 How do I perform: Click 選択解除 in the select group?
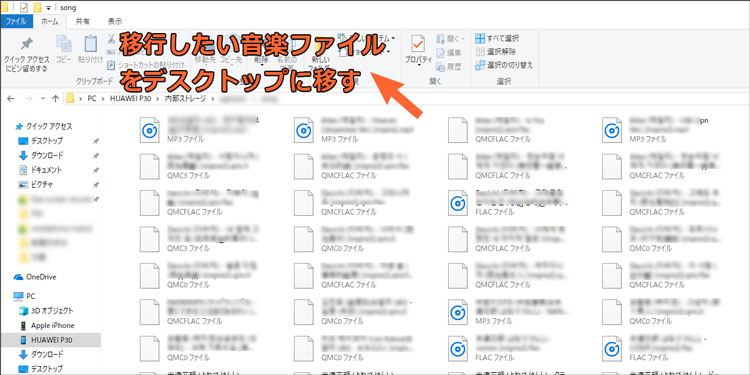tap(496, 51)
